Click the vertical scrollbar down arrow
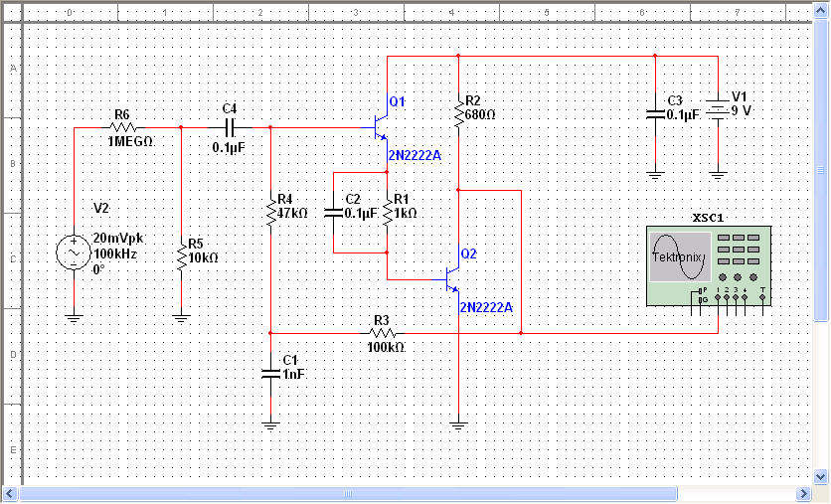 point(821,476)
